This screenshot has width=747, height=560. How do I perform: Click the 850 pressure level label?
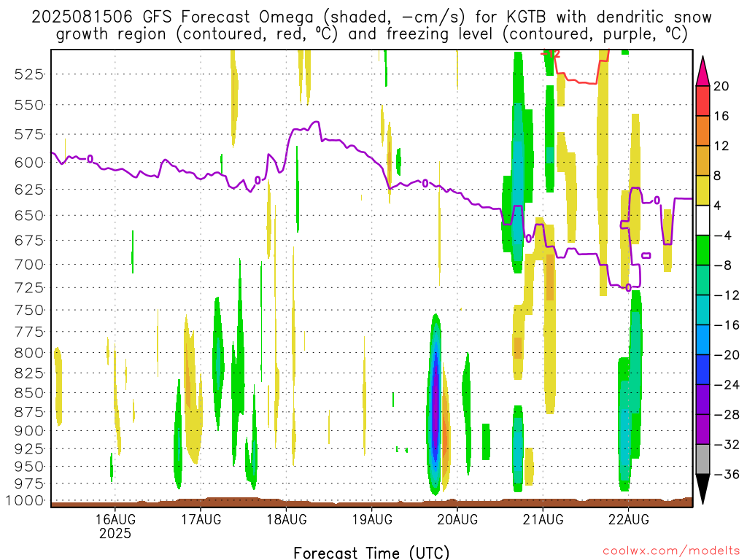coord(28,393)
